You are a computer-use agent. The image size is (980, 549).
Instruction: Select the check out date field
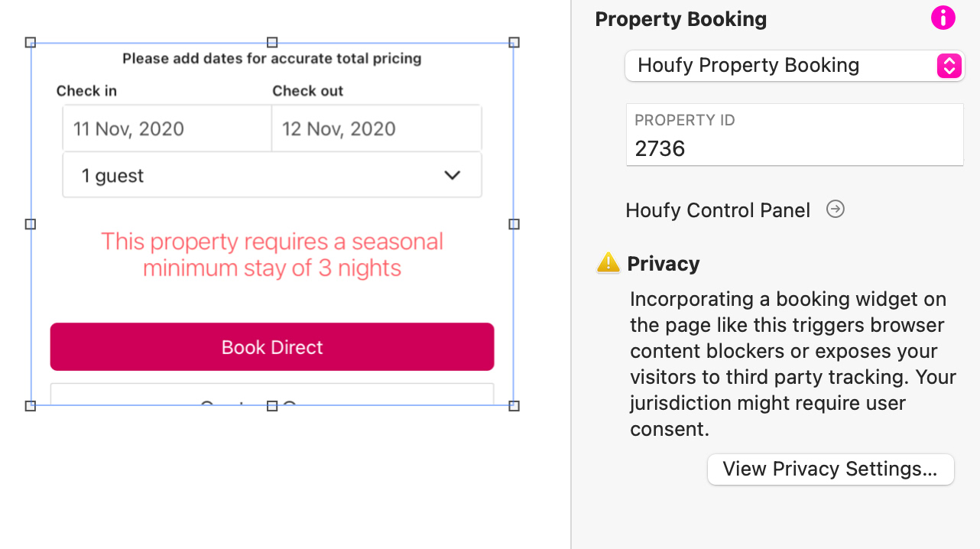[x=376, y=128]
